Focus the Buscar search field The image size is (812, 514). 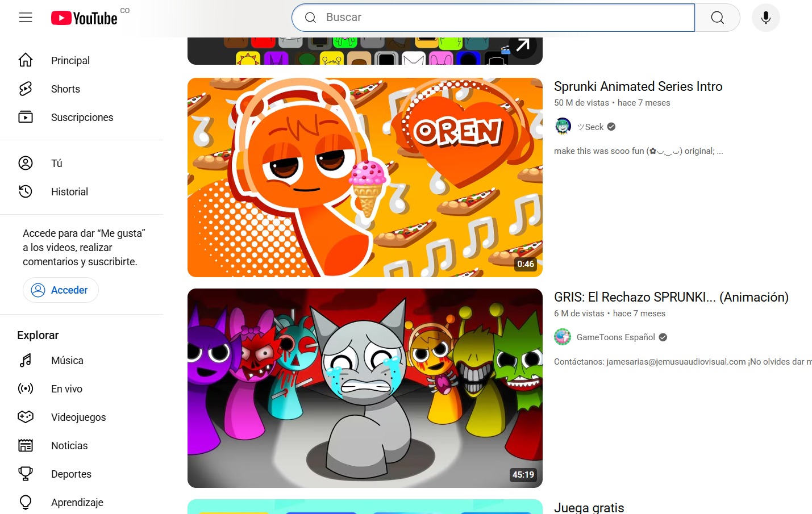click(493, 18)
